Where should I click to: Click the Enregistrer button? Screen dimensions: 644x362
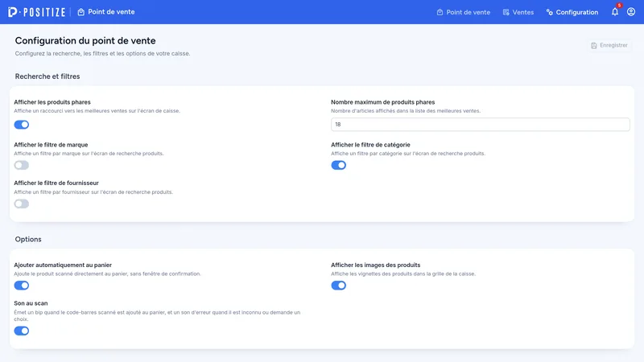[x=609, y=46]
